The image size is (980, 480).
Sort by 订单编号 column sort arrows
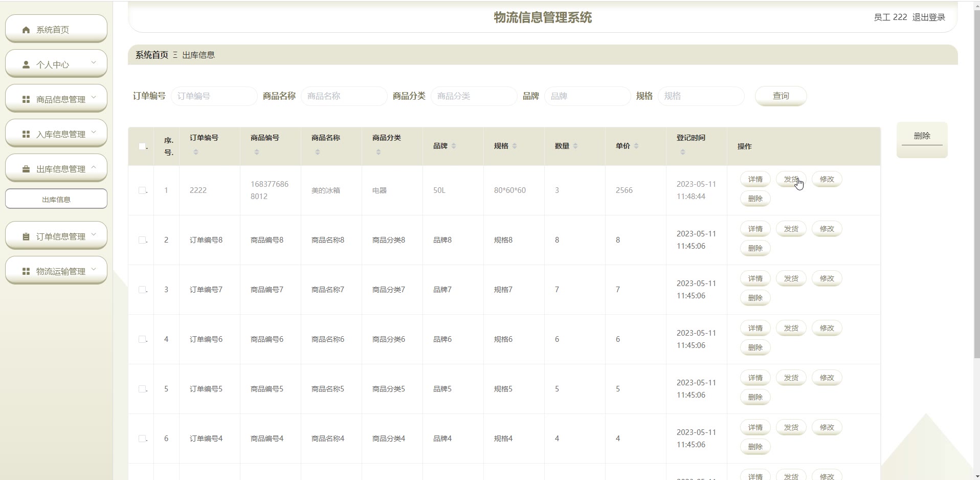pos(196,152)
